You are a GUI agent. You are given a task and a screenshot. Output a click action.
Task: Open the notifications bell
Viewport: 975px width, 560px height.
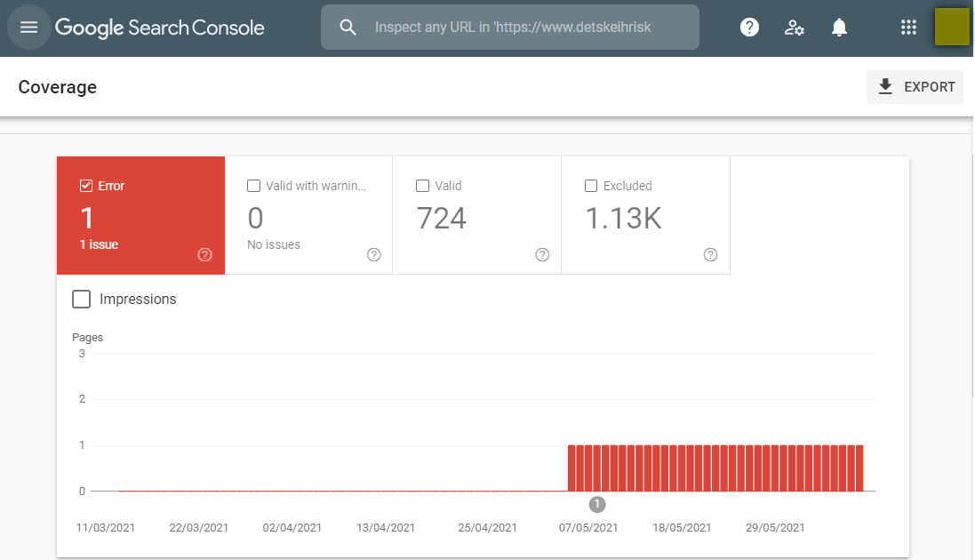click(x=839, y=28)
